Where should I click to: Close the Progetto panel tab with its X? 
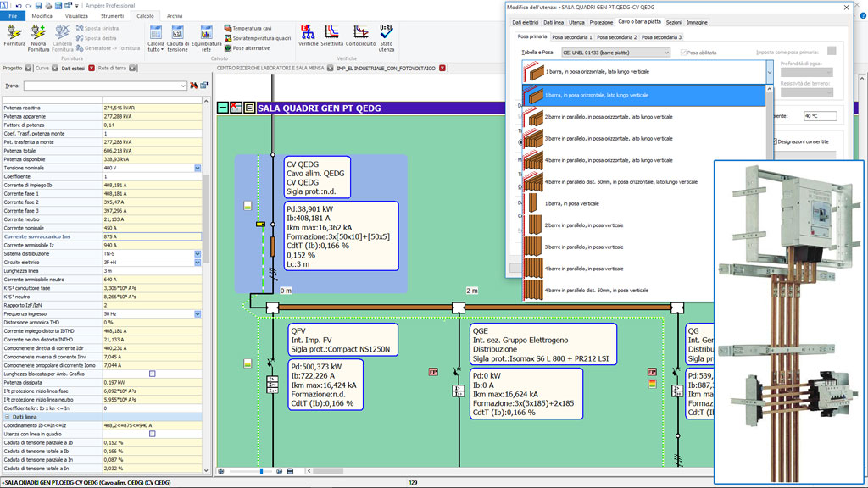pos(28,68)
